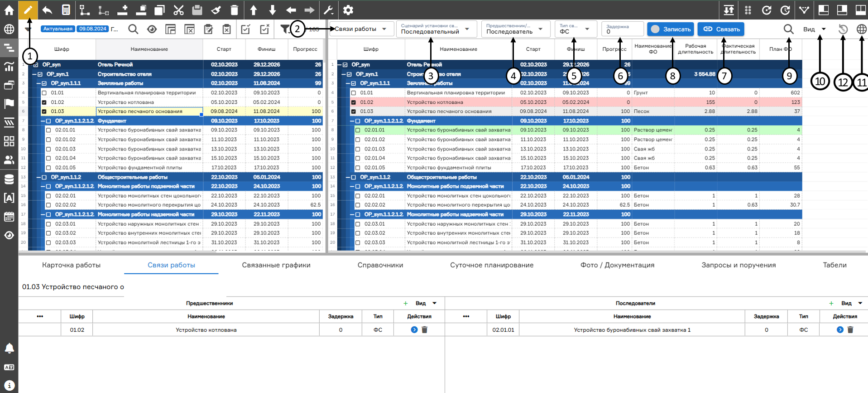Viewport: 868px width, 393px height.
Task: Click the move down arrow icon
Action: point(273,10)
